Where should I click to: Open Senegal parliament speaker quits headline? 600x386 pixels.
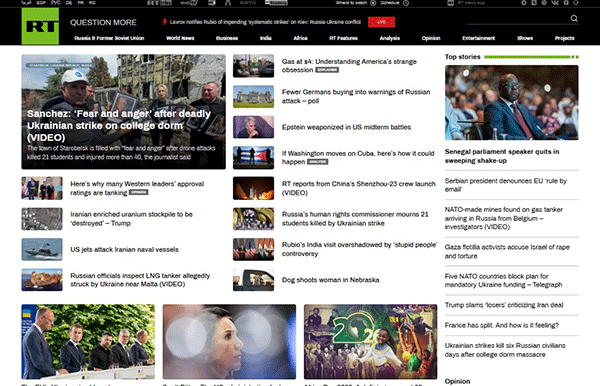pos(502,156)
